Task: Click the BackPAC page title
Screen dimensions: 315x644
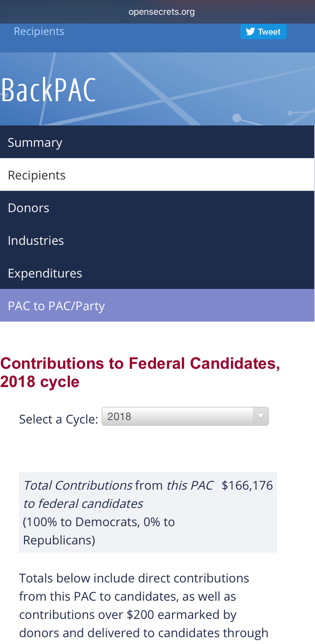Action: [x=48, y=90]
